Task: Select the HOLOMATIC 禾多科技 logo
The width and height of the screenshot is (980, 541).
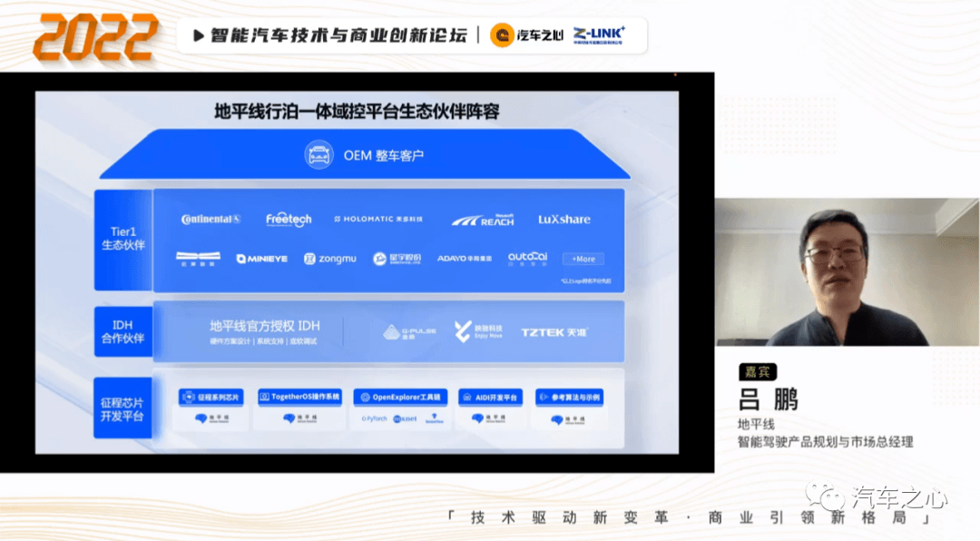Action: (378, 219)
